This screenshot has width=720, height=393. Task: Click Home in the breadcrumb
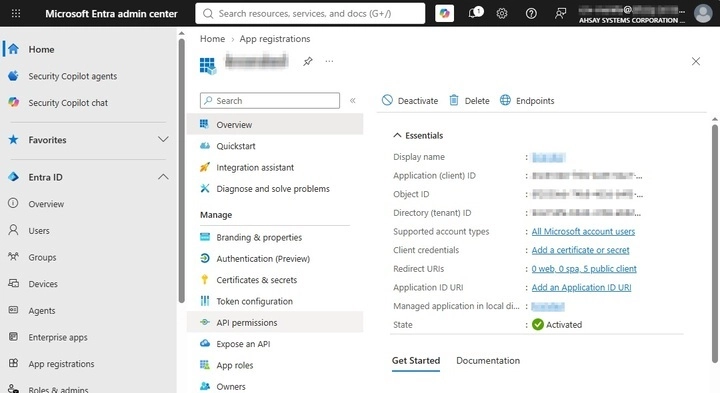(212, 39)
